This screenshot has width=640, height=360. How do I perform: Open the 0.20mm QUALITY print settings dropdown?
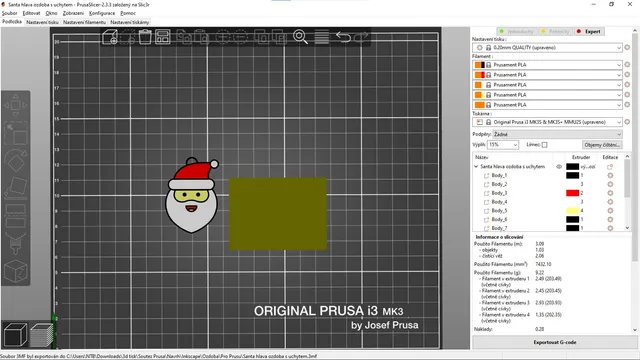[547, 48]
